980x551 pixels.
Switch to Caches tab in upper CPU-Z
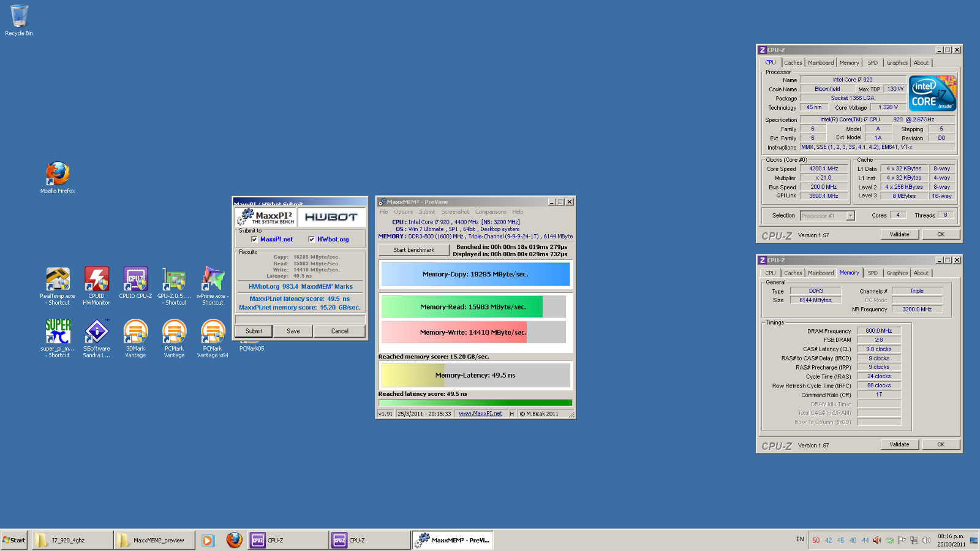click(793, 63)
